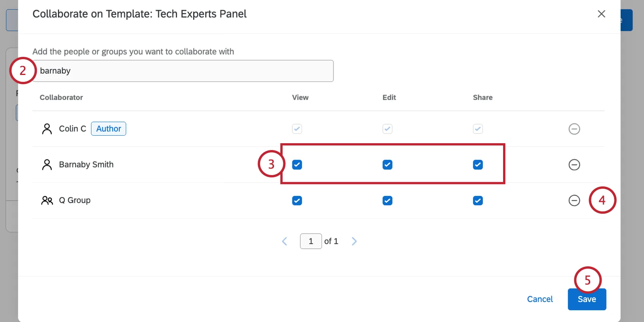Uncheck View permission for Barnaby Smith

pos(297,165)
